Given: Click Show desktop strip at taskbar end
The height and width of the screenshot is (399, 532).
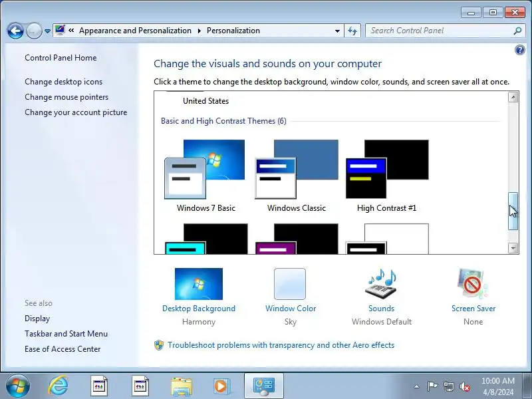Looking at the screenshot, I should (527, 386).
